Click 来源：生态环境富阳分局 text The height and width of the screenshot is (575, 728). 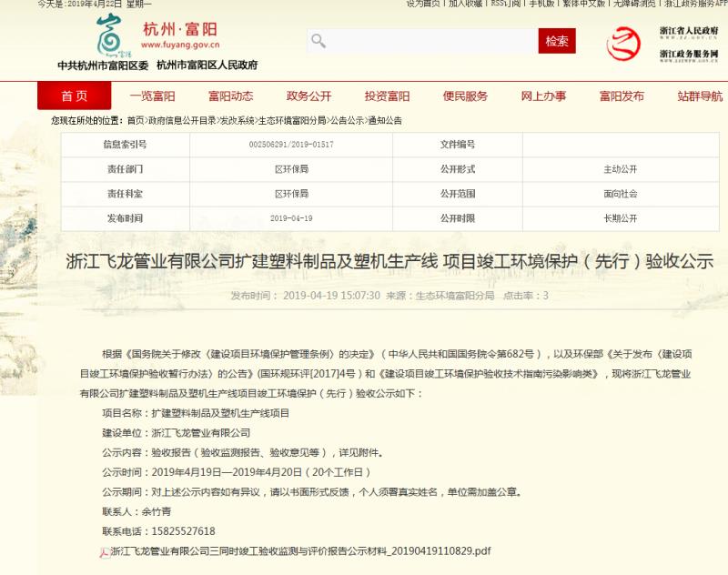tap(440, 296)
